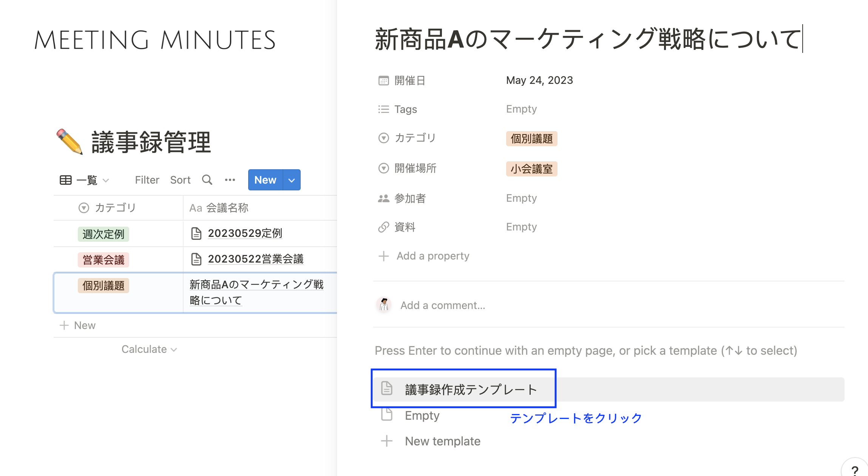
Task: Click the table view icon beside 一覧
Action: tap(66, 180)
